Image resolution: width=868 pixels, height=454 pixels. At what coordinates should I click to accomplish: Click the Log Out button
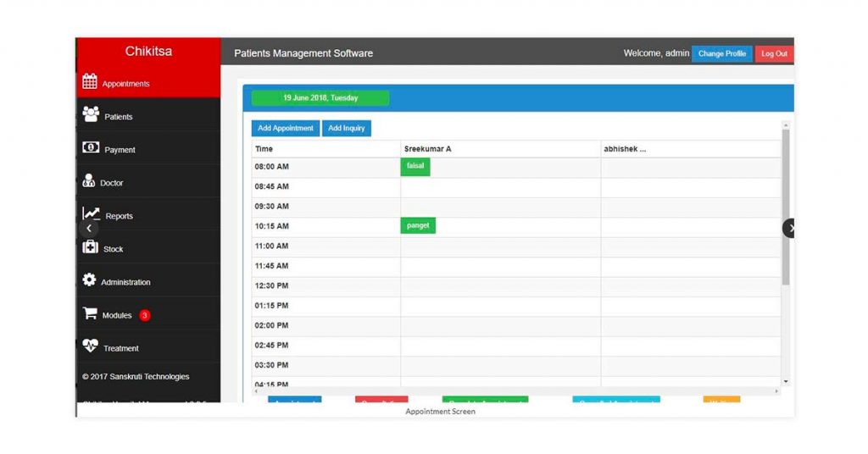[x=773, y=53]
